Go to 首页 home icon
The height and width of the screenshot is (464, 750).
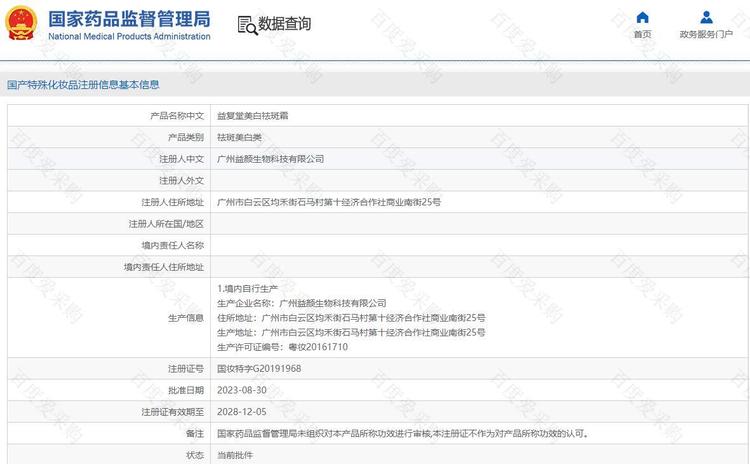coord(642,18)
